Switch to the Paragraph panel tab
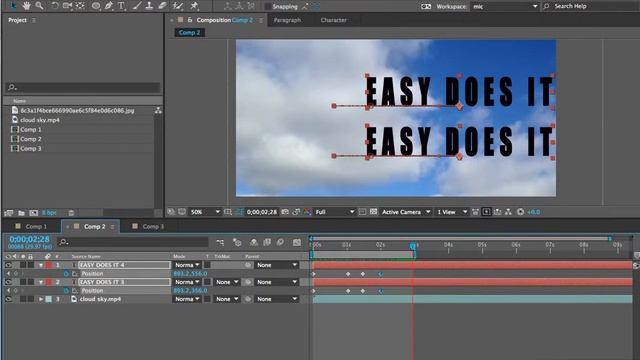The height and width of the screenshot is (360, 640). click(x=287, y=20)
